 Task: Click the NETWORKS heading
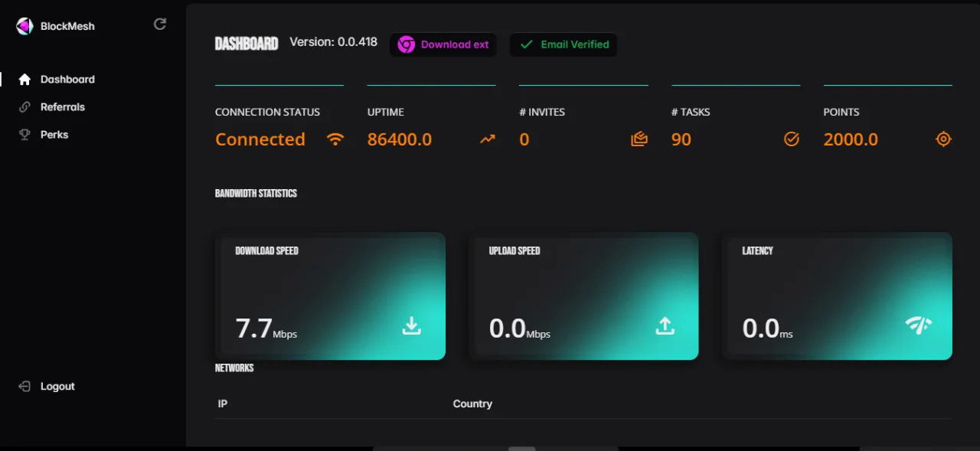point(234,368)
